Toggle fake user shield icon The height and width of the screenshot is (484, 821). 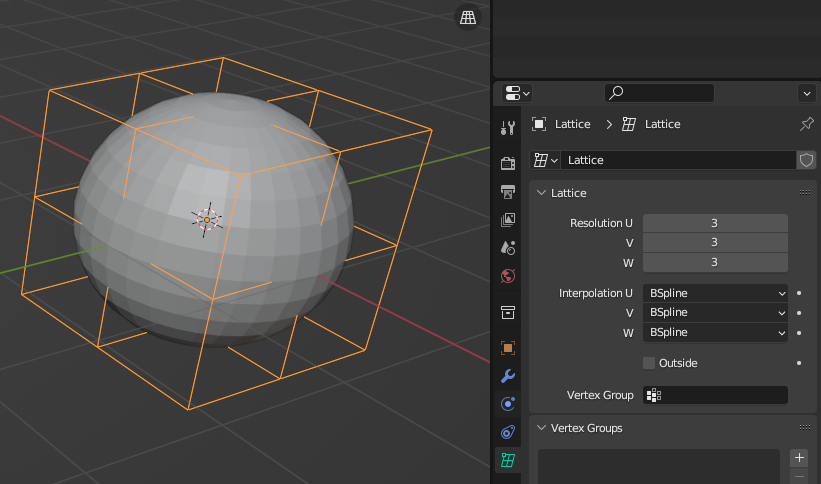(806, 160)
